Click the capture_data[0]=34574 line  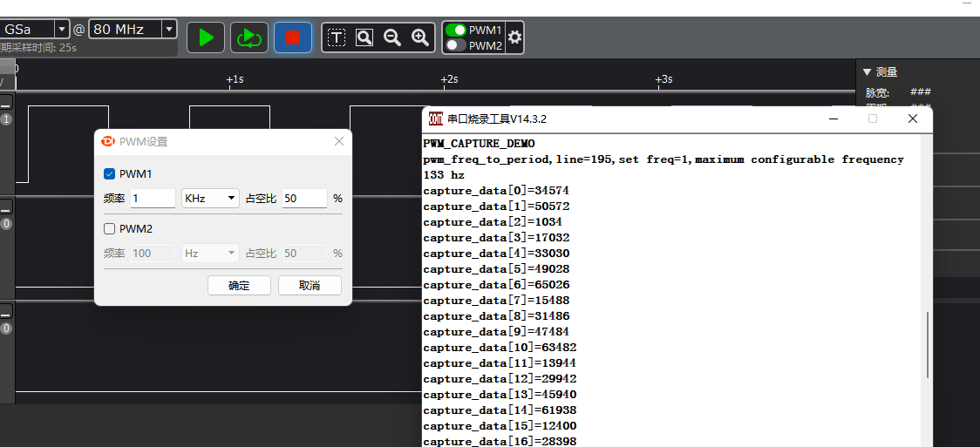tap(496, 191)
